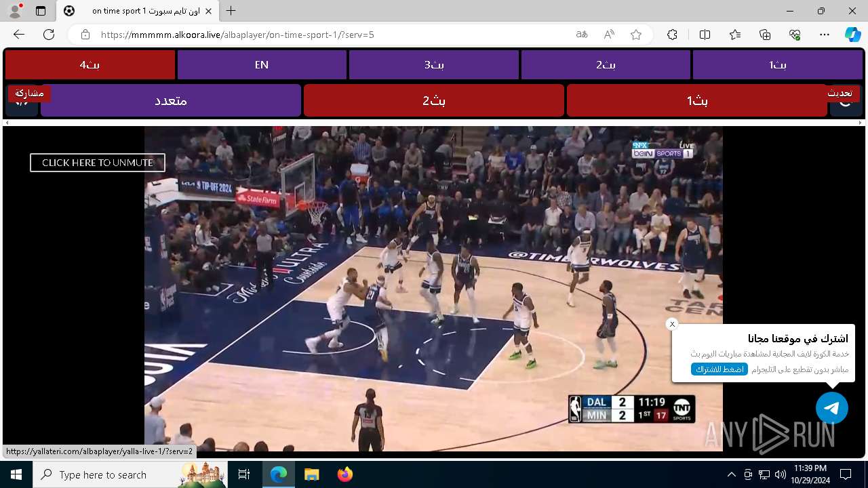Image resolution: width=868 pixels, height=488 pixels.
Task: Click the address bar URL
Action: (237, 35)
